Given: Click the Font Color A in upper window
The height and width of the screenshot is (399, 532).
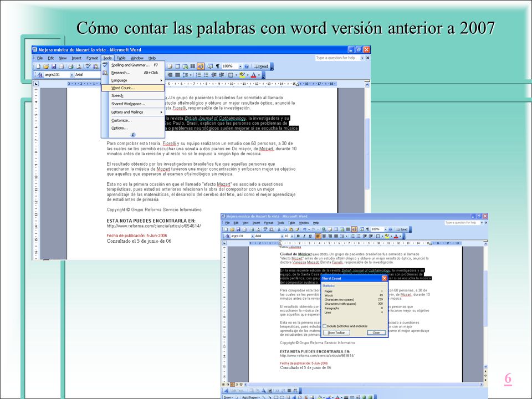Looking at the screenshot, I should click(x=253, y=75).
